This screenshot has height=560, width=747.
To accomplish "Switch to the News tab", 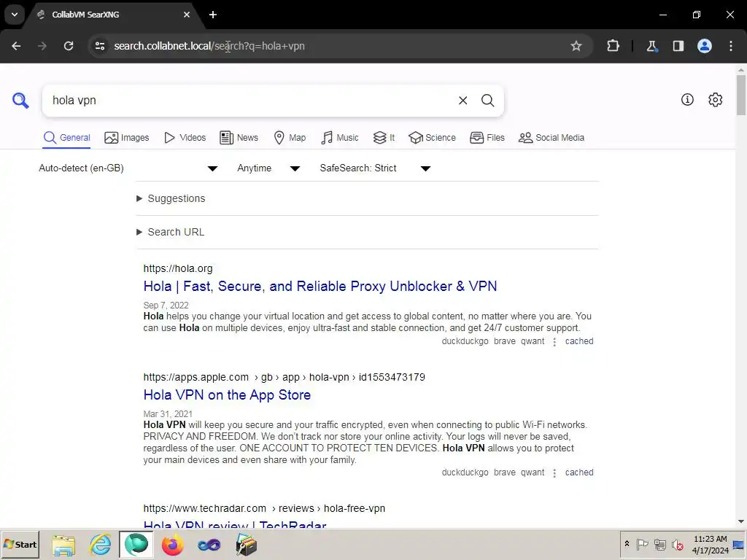I will coord(239,138).
